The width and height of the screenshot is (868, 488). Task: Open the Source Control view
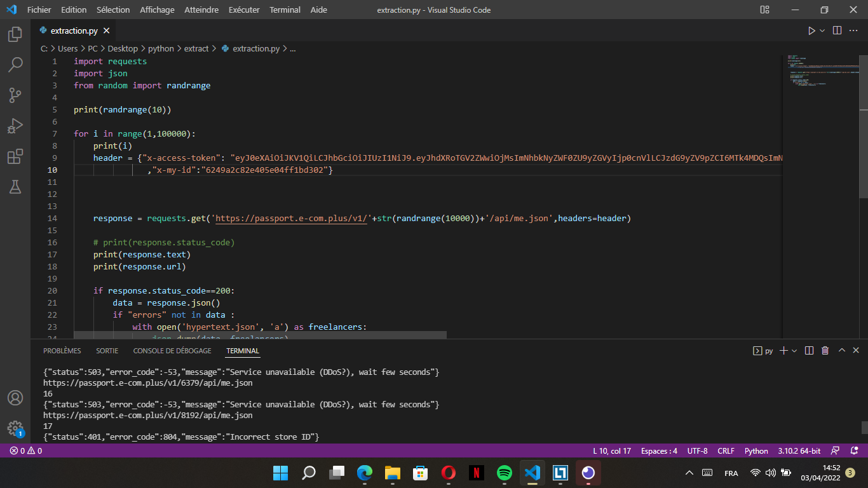(x=15, y=95)
